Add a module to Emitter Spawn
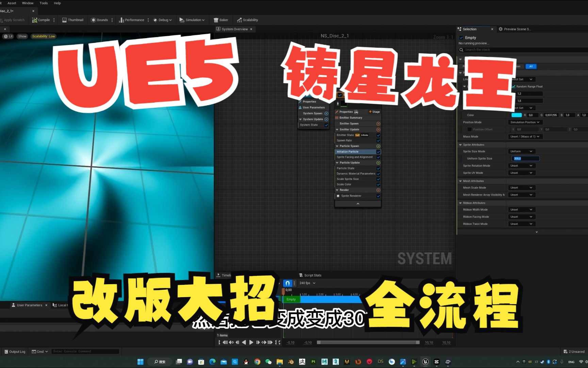The height and width of the screenshot is (368, 588). tap(378, 124)
